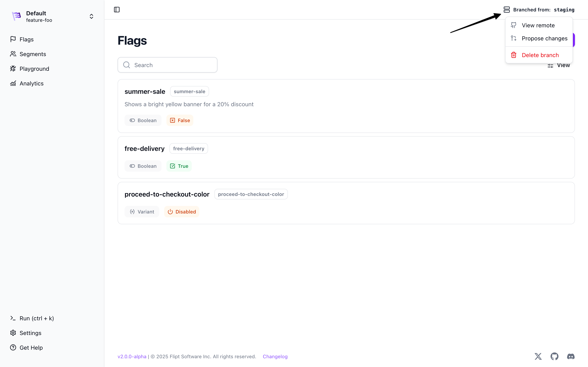Open the Changelog link
This screenshot has height=367, width=588.
coord(275,356)
